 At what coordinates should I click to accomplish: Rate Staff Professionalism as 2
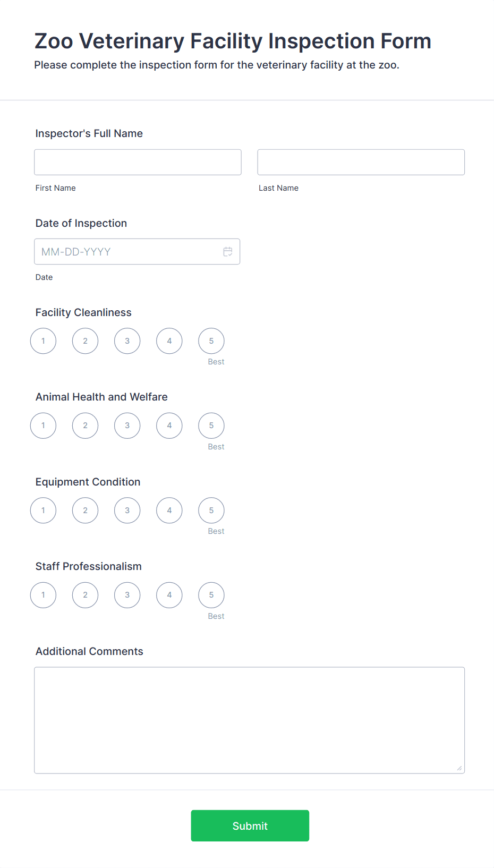[86, 595]
